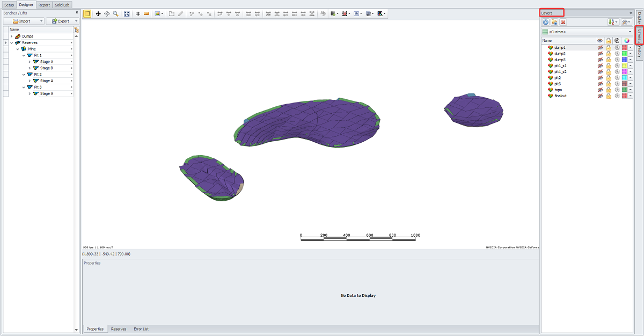The image size is (644, 336).
Task: Expand the Dumps tree node
Action: point(11,36)
